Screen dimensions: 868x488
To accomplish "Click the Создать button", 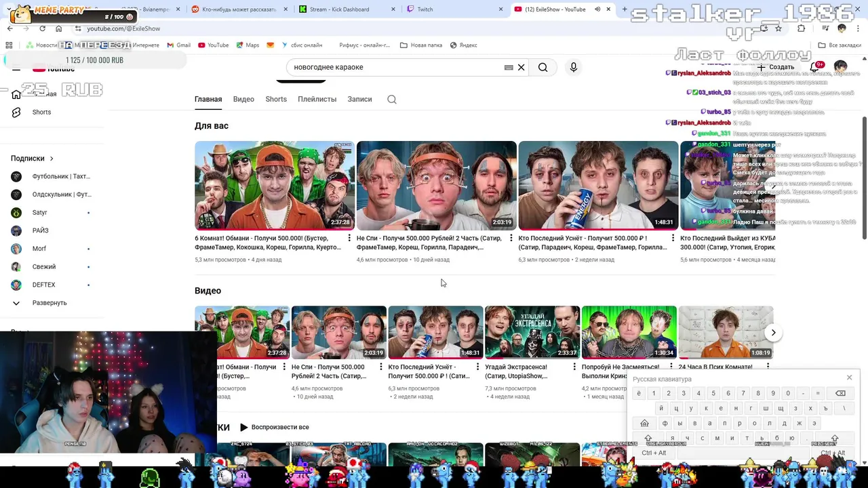I will click(776, 67).
